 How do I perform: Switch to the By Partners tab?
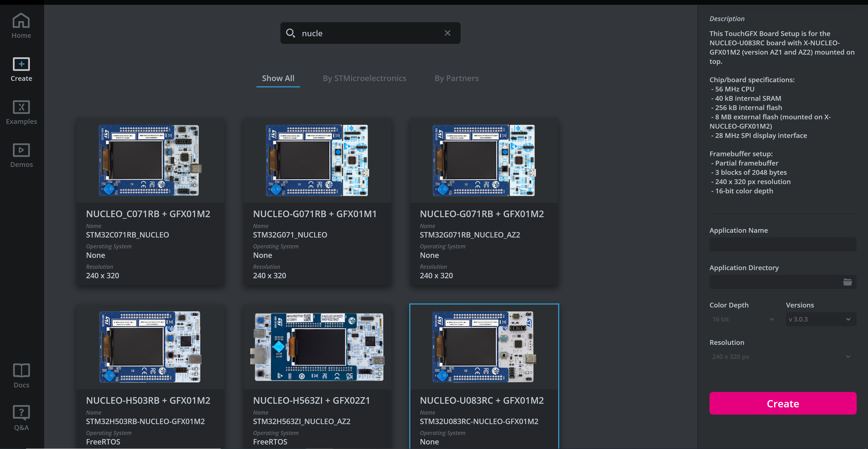click(x=456, y=78)
